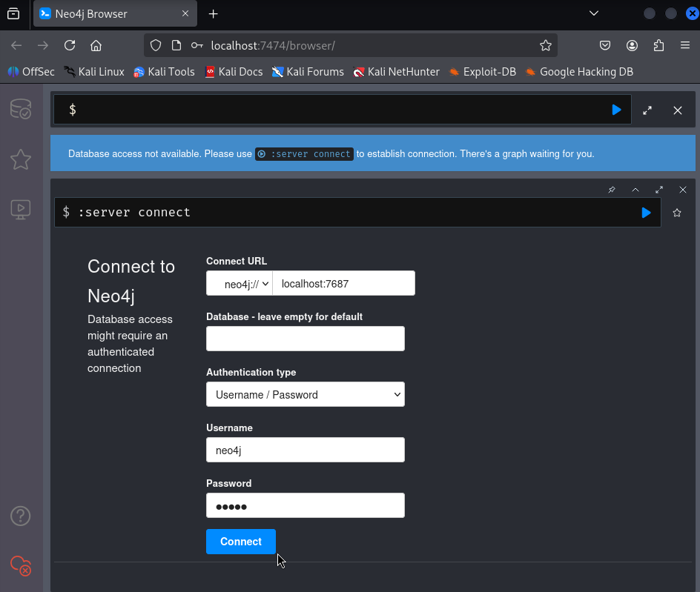The image size is (700, 592).
Task: Close the Neo4j Browser tab
Action: (x=185, y=14)
